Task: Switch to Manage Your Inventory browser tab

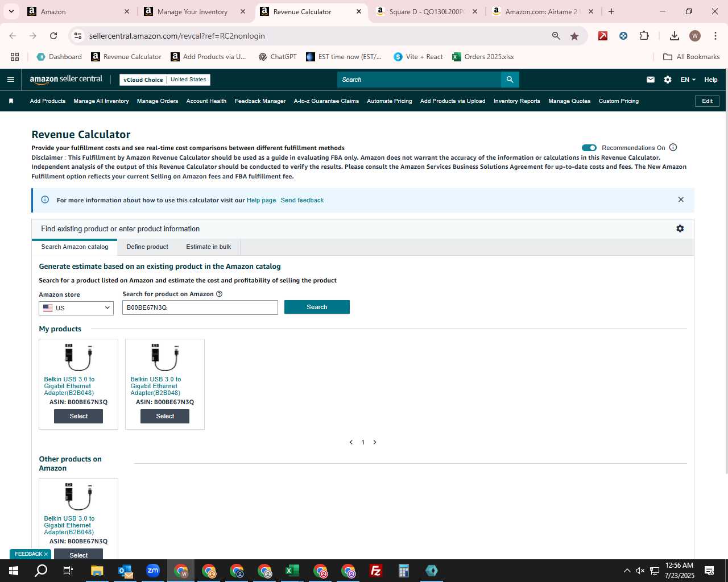Action: (x=192, y=11)
